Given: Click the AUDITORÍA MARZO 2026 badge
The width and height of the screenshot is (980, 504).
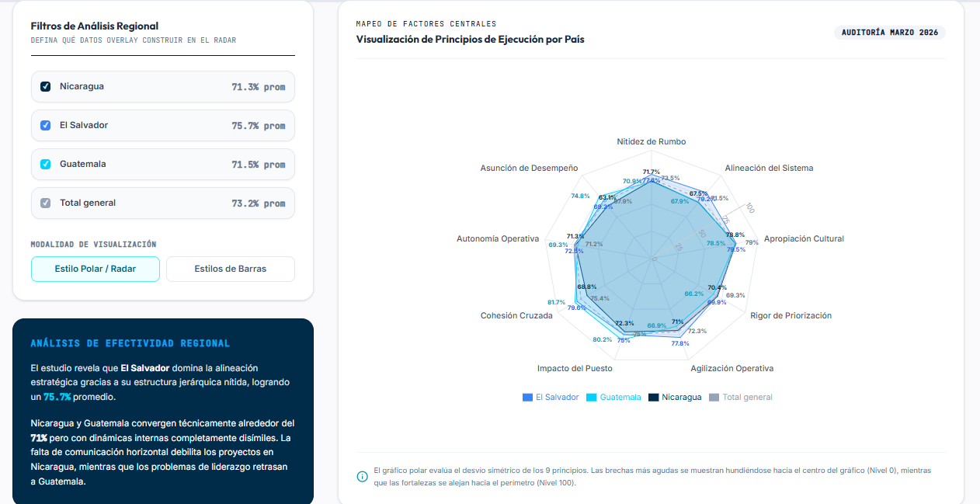Looking at the screenshot, I should point(890,33).
